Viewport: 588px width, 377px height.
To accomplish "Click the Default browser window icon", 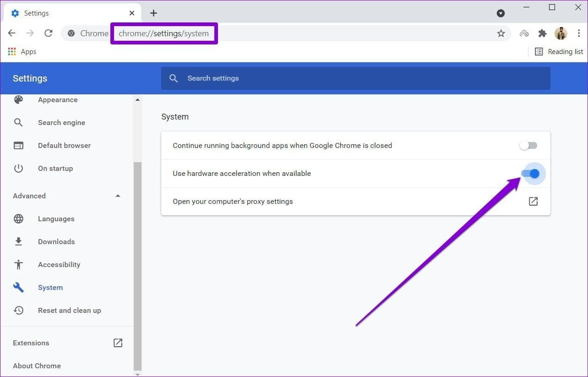I will coord(18,146).
